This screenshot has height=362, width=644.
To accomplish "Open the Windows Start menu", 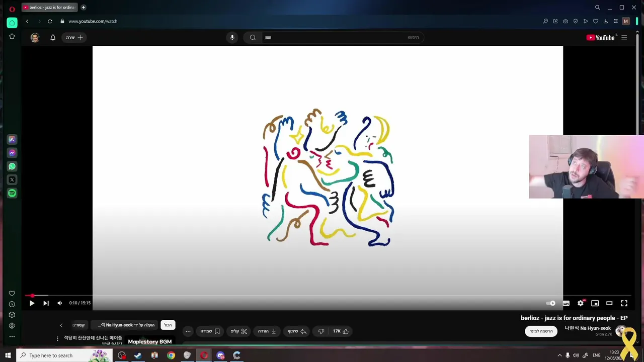I will click(8, 355).
